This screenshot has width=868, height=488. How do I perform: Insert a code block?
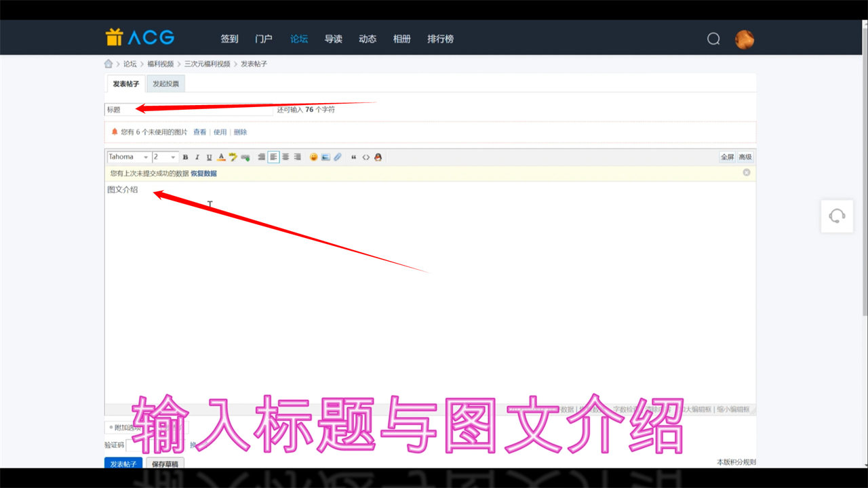tap(366, 157)
